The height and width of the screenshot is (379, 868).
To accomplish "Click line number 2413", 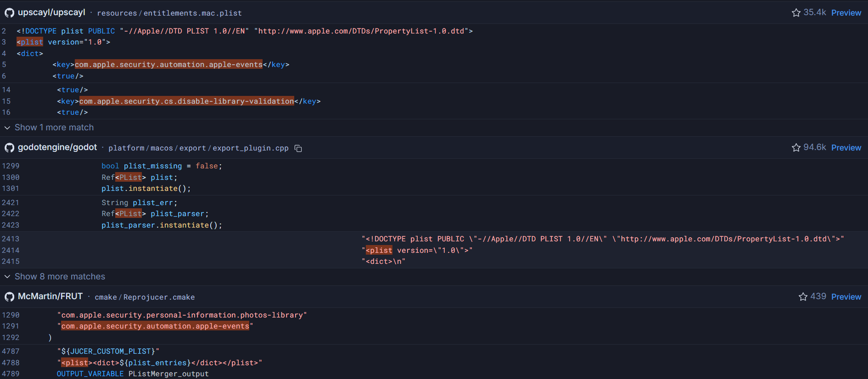I will click(x=11, y=239).
